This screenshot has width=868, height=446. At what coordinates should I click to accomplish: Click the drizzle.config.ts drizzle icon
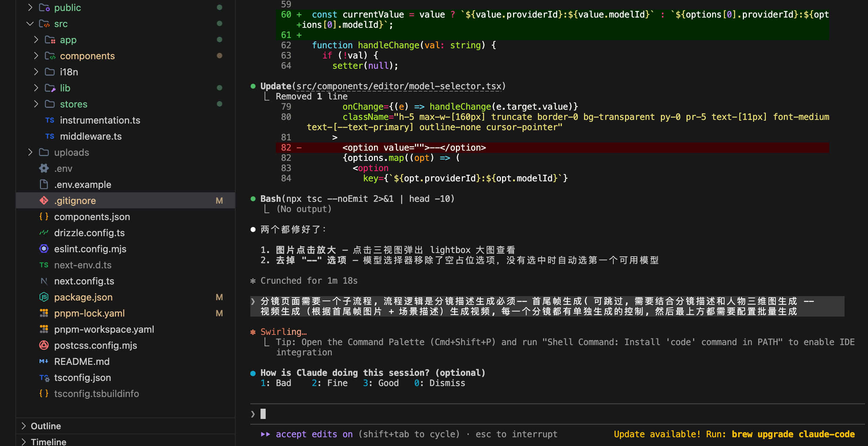[44, 233]
